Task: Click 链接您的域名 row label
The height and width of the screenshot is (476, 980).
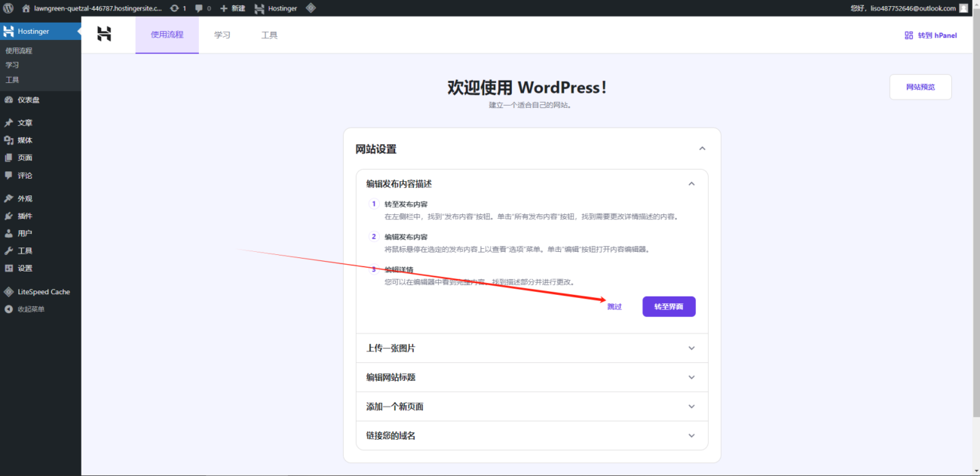Action: [390, 436]
